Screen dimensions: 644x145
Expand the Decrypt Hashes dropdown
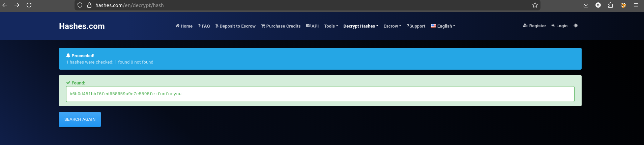(x=360, y=26)
